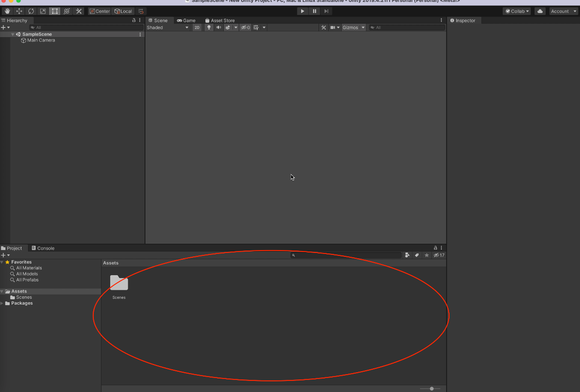Select the Rotate tool

coord(31,11)
